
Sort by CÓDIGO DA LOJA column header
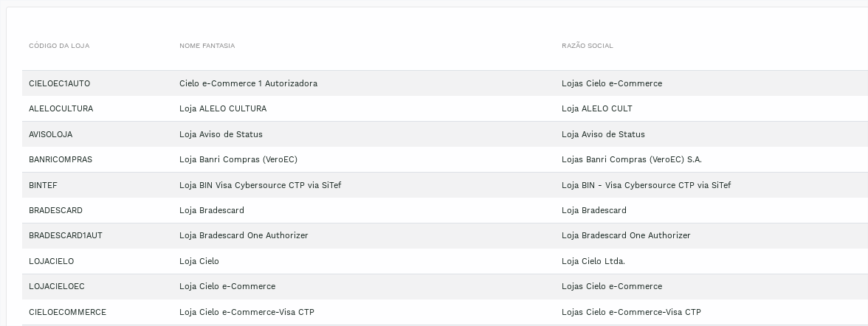coord(59,46)
